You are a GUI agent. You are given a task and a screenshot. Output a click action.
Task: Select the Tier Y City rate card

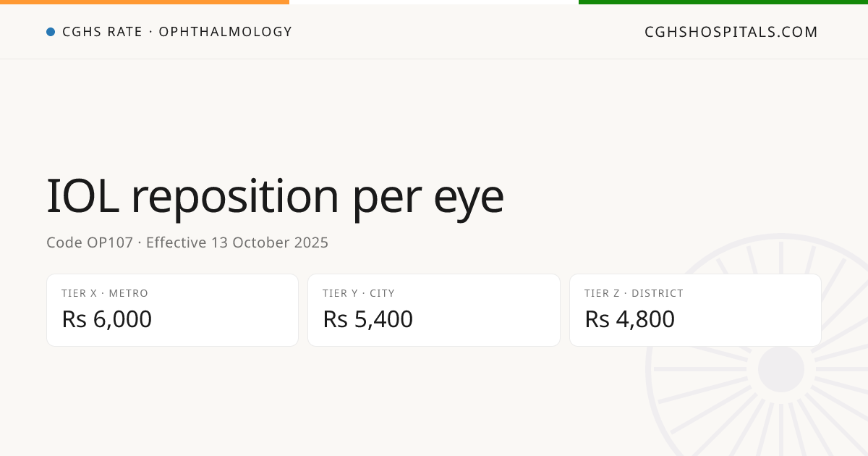434,310
